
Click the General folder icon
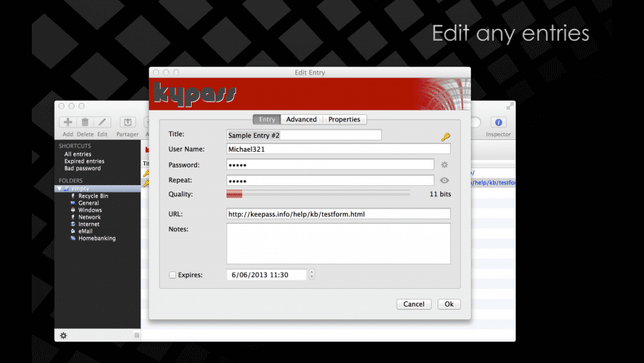pos(73,203)
